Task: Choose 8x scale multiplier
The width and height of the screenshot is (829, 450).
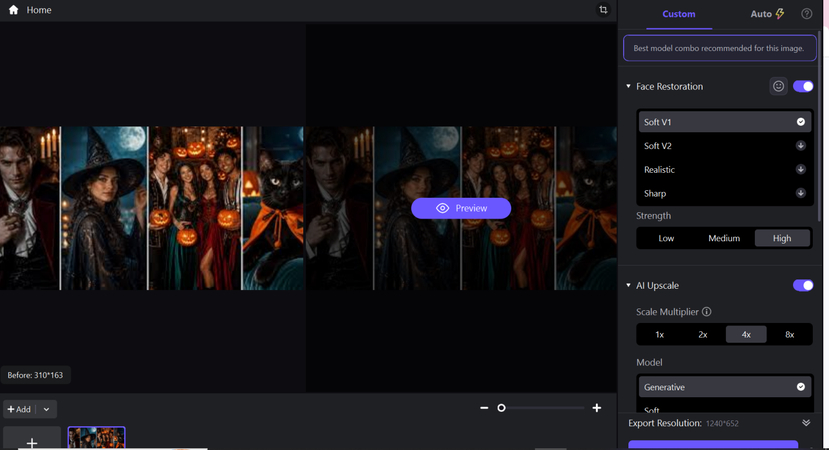Action: 789,334
